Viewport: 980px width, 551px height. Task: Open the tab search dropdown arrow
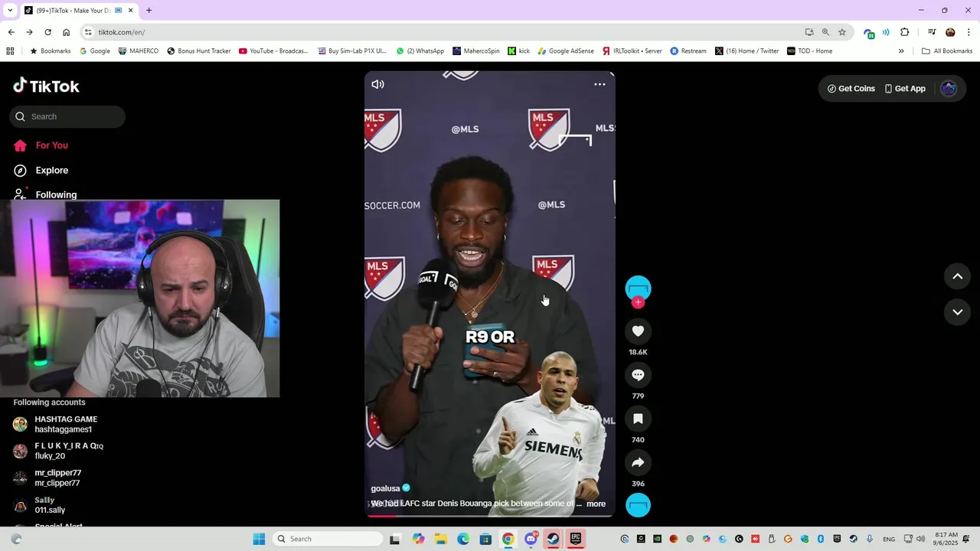click(x=10, y=11)
